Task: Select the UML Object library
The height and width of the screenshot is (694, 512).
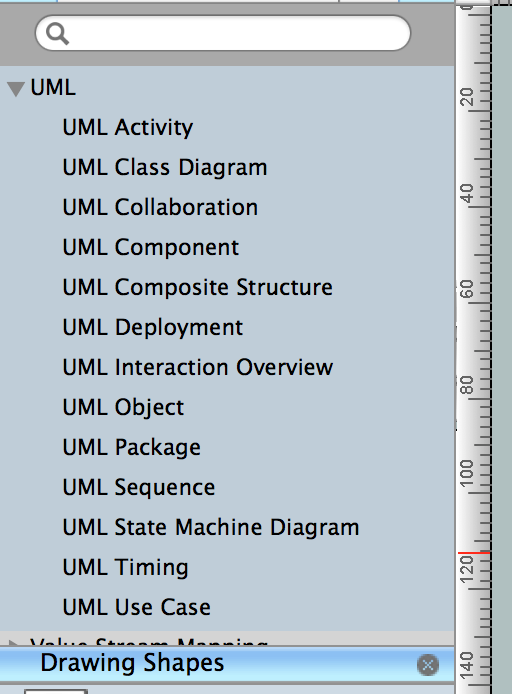Action: pyautogui.click(x=123, y=408)
